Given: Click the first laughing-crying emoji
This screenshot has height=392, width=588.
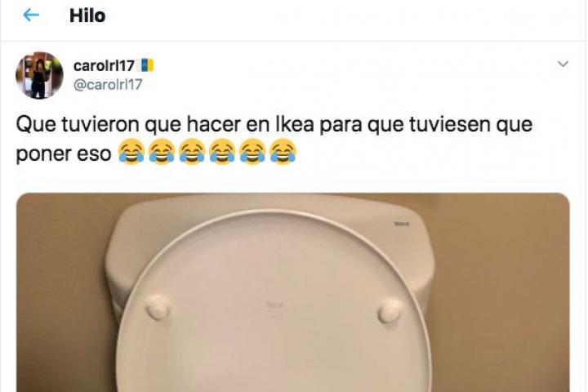Looking at the screenshot, I should click(131, 152).
